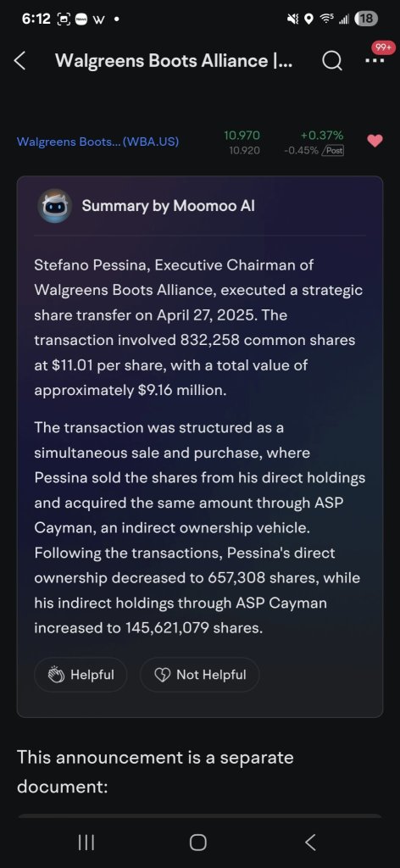400x868 pixels.
Task: Tap the 99+ notification badge
Action: (382, 48)
